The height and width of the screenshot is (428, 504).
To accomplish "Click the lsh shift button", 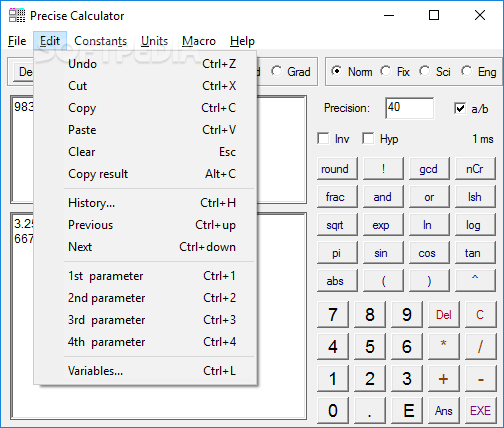I will coord(475,197).
